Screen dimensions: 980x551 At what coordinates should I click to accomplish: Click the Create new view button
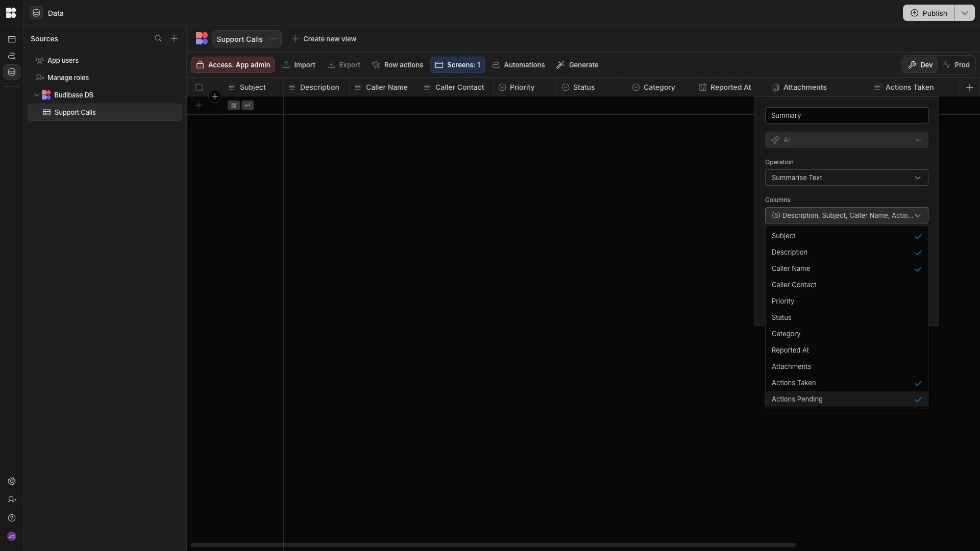point(324,39)
